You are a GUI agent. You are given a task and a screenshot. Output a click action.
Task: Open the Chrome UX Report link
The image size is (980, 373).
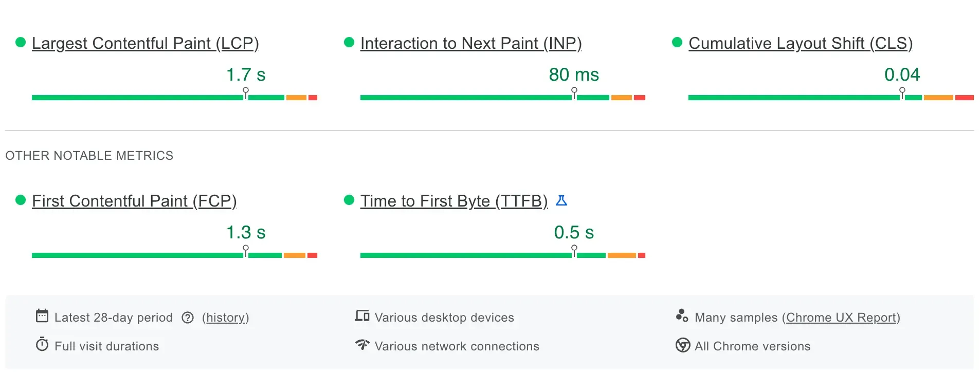841,318
